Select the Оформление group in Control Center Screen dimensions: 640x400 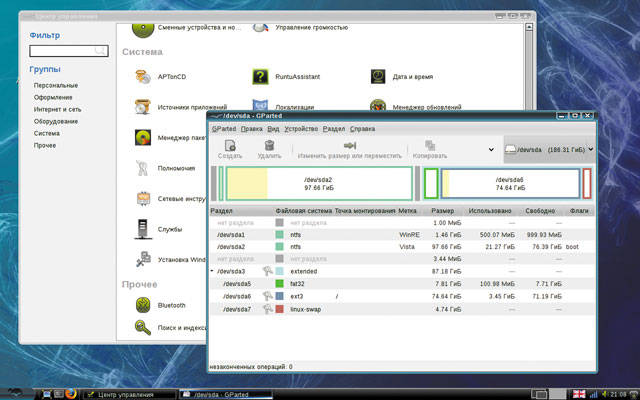click(x=53, y=97)
